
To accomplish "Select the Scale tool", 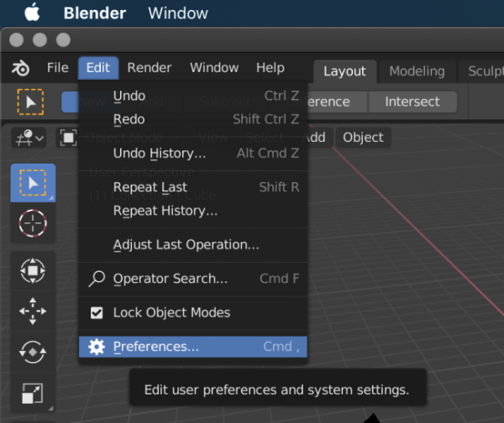I will tap(33, 393).
